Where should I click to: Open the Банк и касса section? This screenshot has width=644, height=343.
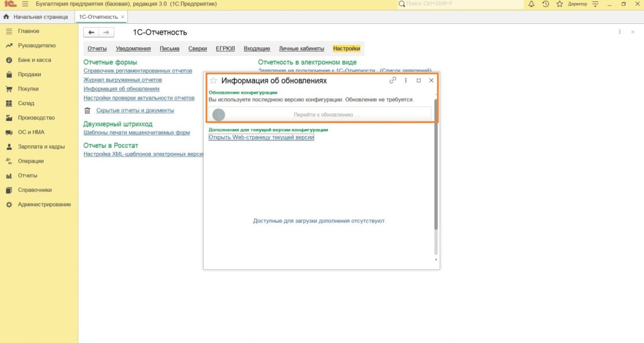(x=35, y=60)
